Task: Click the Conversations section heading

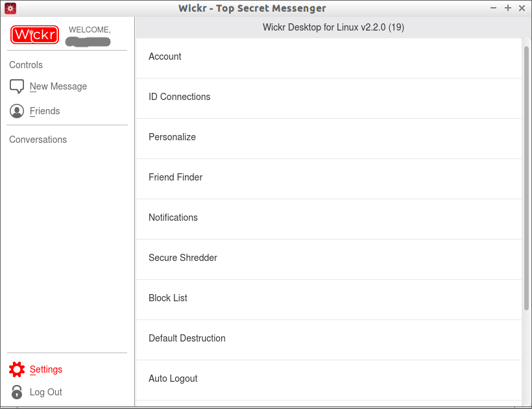Action: click(x=38, y=140)
